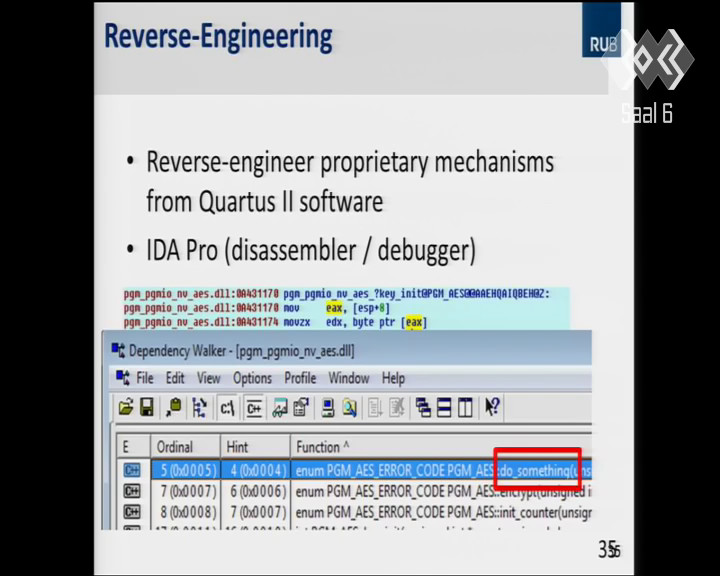The width and height of the screenshot is (720, 576).
Task: Click the grayed Stop Profiling toolbar icon
Action: click(396, 407)
